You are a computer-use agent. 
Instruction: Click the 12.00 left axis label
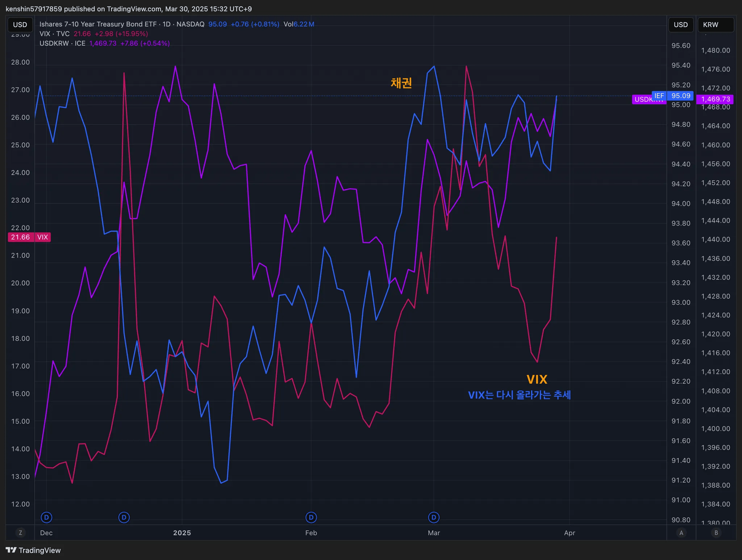(x=20, y=504)
